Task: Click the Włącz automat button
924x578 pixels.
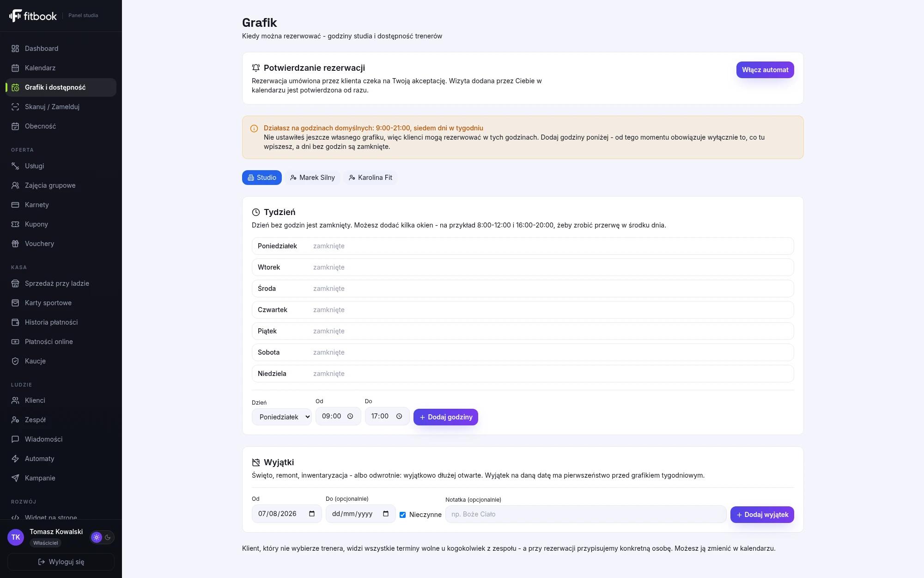Action: coord(765,70)
